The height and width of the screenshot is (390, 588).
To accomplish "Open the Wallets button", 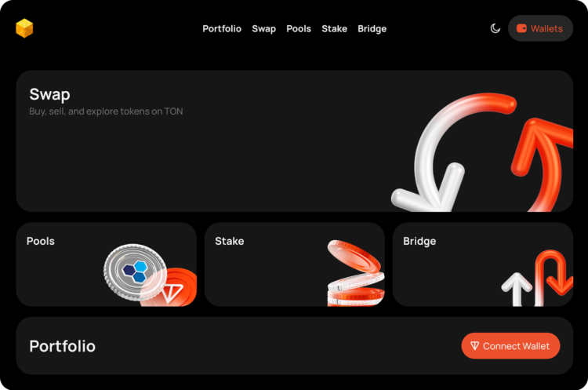I will pyautogui.click(x=540, y=28).
